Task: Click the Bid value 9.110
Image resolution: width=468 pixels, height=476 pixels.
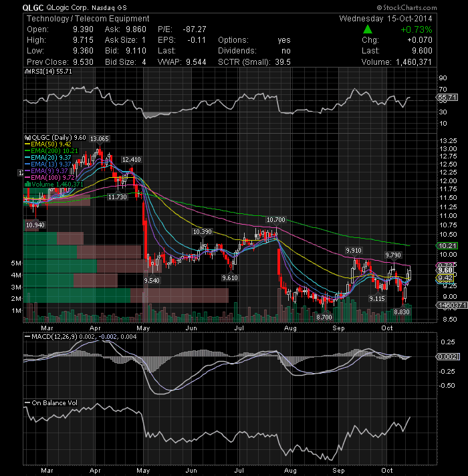Action: [136, 51]
